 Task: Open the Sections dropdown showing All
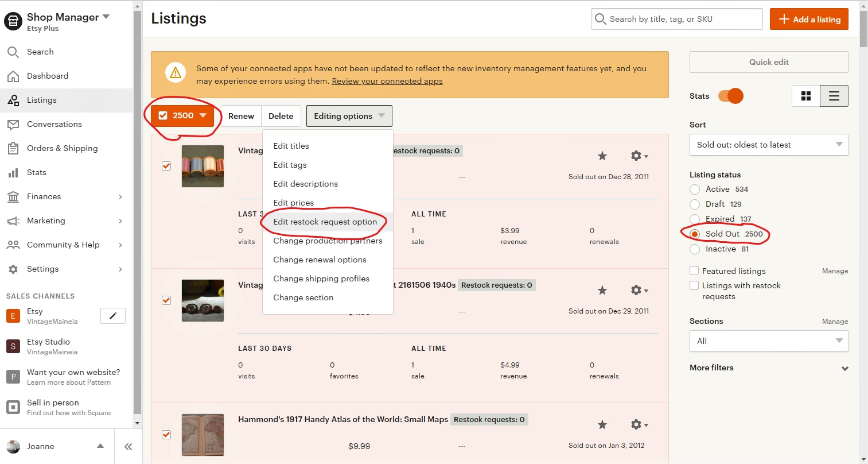tap(768, 341)
